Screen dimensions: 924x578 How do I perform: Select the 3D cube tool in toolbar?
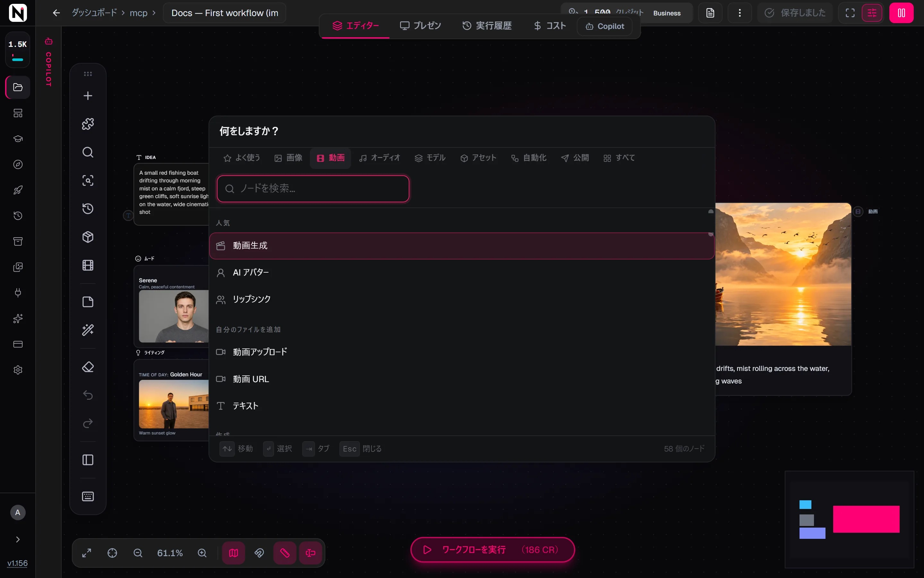88,237
